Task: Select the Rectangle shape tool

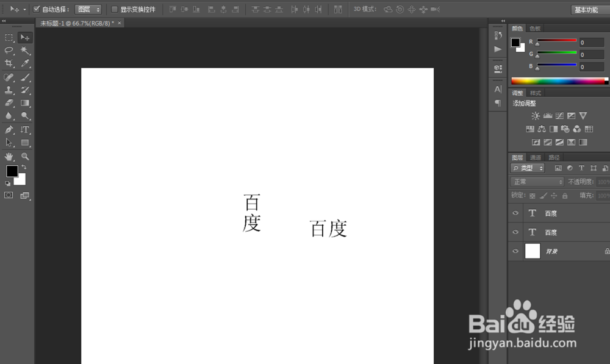Action: [25, 143]
